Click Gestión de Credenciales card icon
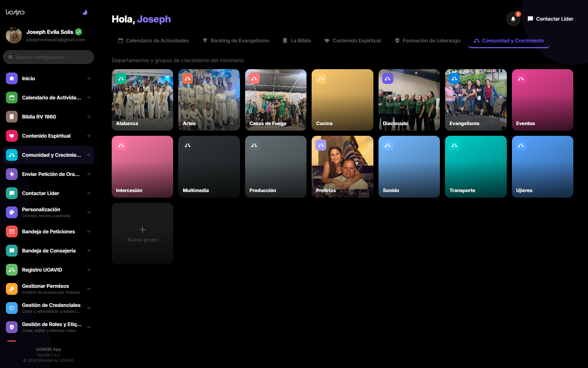The image size is (588, 368). (12, 308)
